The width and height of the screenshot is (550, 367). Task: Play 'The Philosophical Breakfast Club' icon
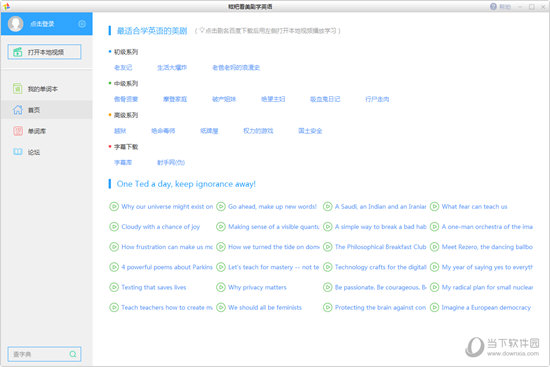click(x=328, y=247)
